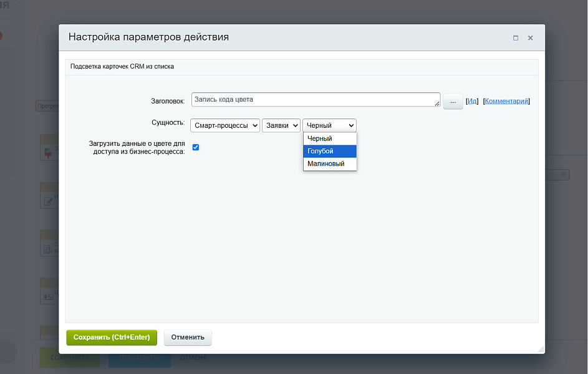Click the Сохранить (Ctrl+Enter) button
Screen dimensions: 588x374
tap(112, 337)
